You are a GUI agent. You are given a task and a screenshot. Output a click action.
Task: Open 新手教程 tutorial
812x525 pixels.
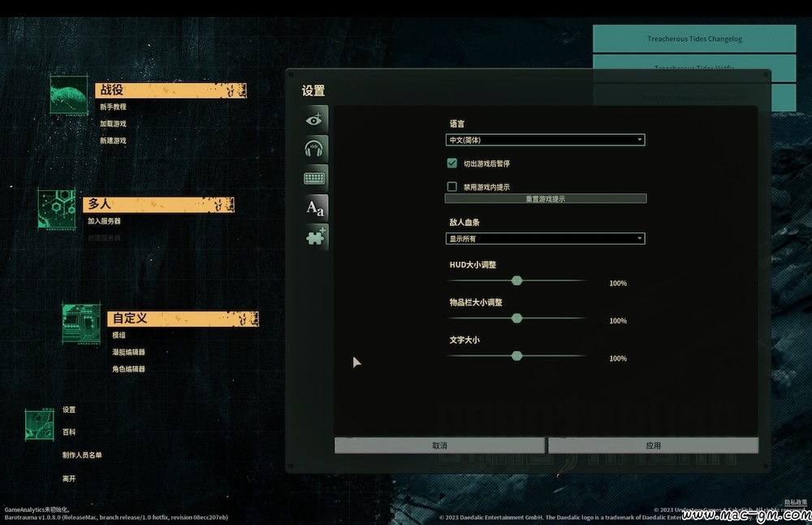pyautogui.click(x=113, y=106)
